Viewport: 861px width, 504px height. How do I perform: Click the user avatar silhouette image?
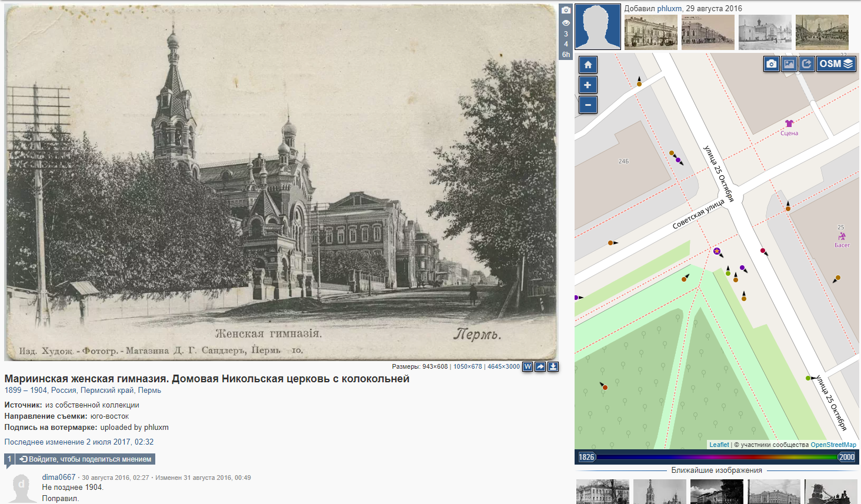tap(598, 26)
